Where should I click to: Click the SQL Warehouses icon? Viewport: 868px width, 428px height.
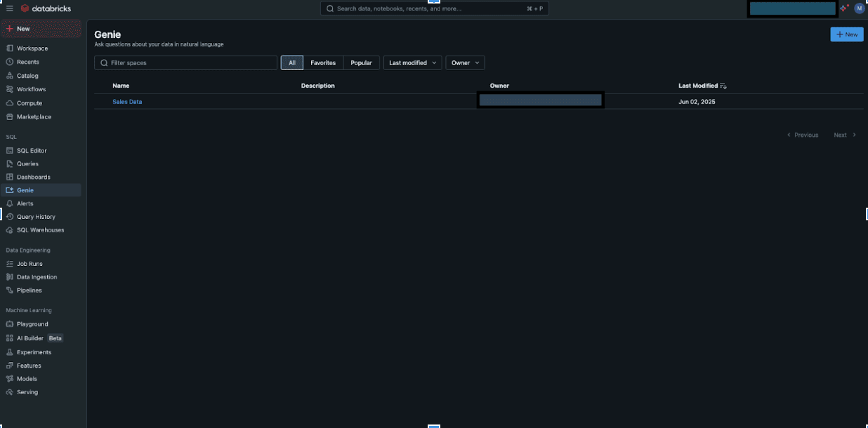point(10,230)
